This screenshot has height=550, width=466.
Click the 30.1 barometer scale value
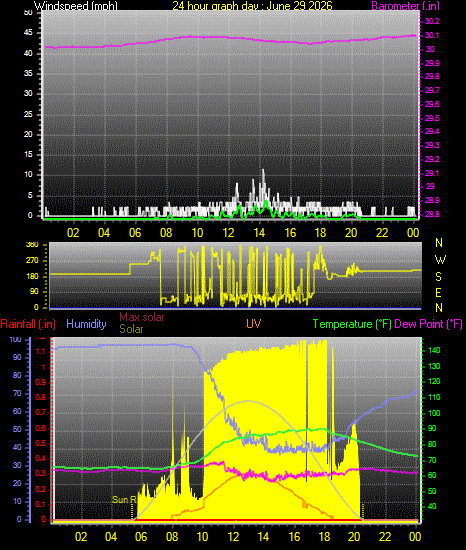click(432, 35)
